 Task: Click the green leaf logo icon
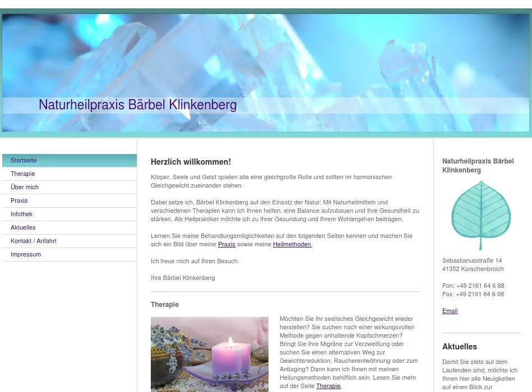click(x=481, y=216)
